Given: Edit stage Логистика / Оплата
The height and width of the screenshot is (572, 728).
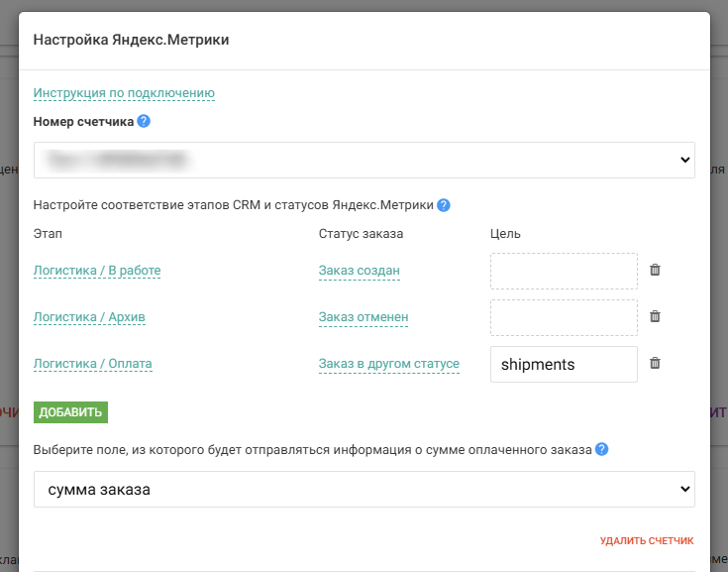Looking at the screenshot, I should (x=93, y=364).
